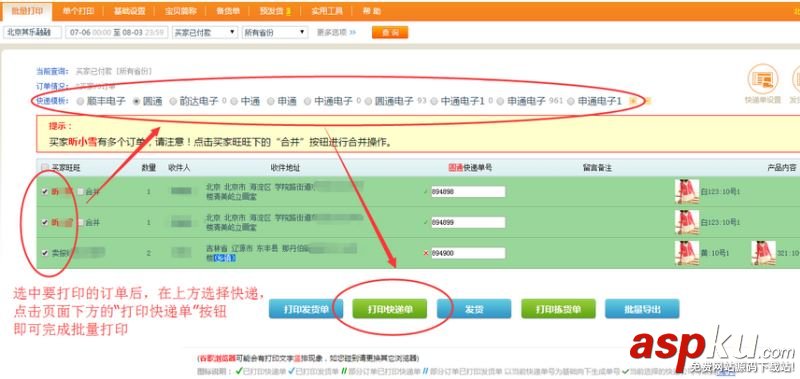Expand 更多选项 filter options
Screen dimensions: 800x379
[x=336, y=32]
